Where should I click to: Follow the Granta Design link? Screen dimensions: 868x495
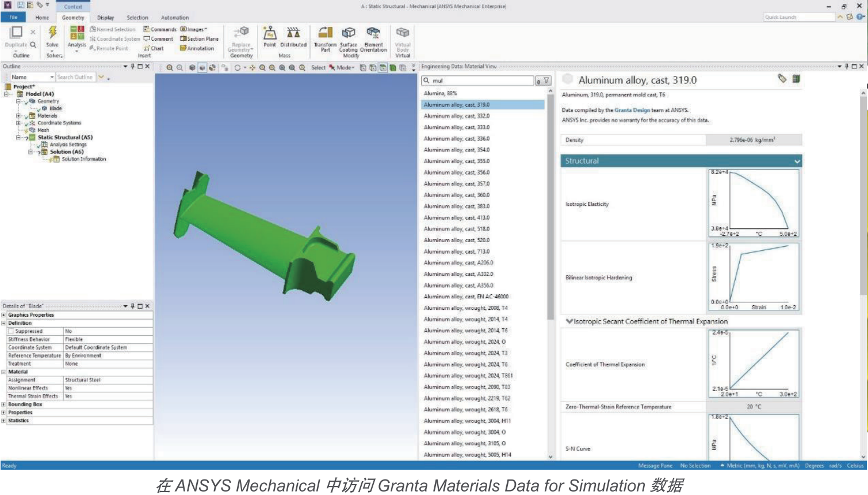point(632,110)
